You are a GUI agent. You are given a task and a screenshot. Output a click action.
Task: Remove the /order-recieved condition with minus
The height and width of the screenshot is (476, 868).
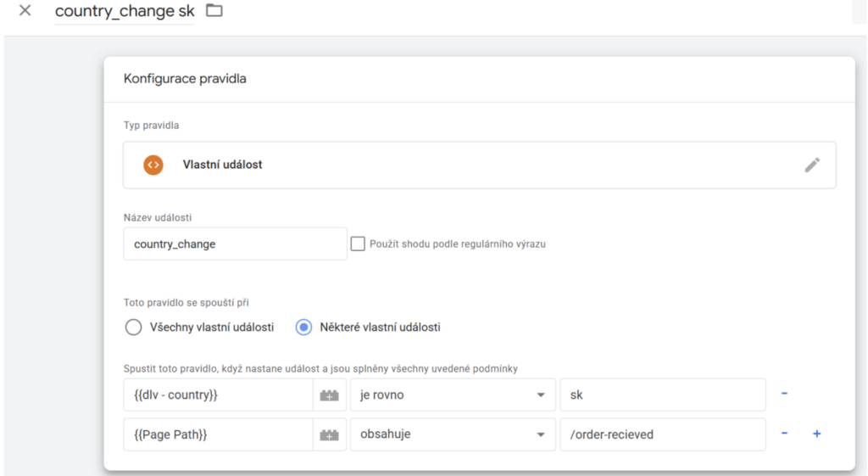coord(784,434)
